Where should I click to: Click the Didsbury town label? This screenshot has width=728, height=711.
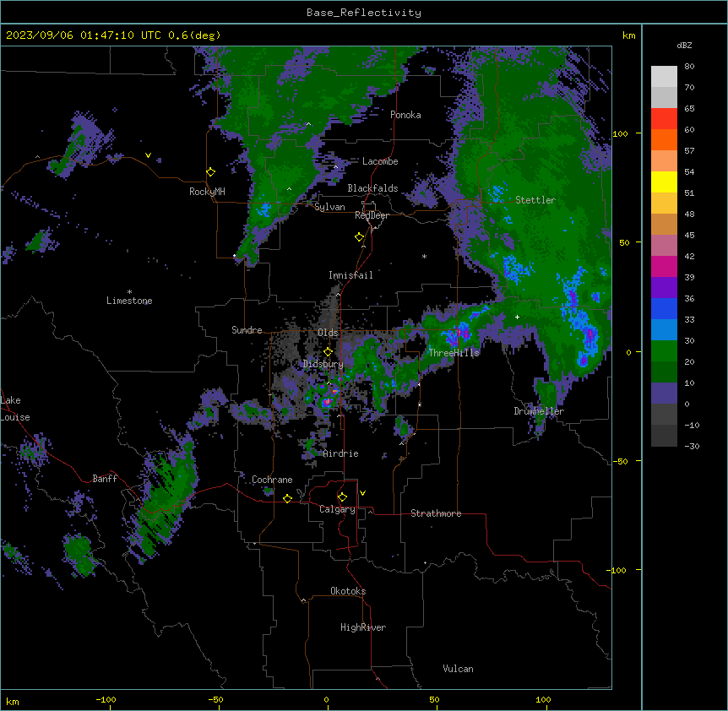click(x=323, y=364)
